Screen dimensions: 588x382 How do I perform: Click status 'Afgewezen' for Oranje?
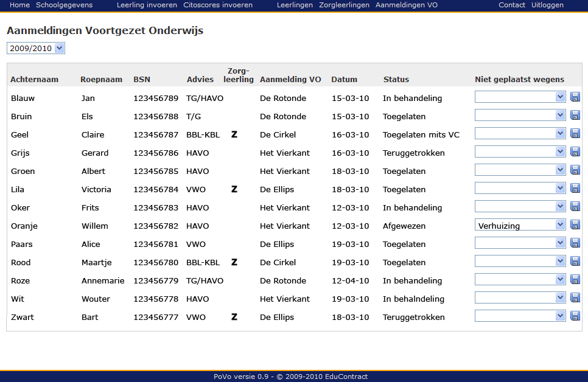tap(404, 226)
